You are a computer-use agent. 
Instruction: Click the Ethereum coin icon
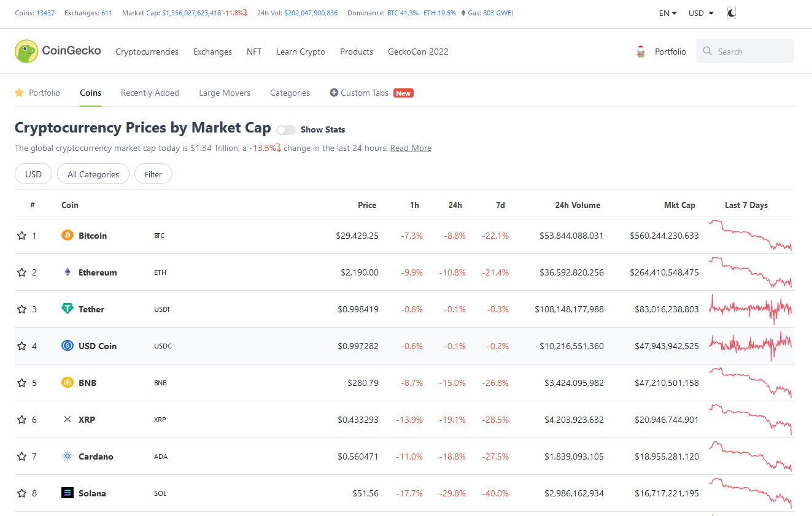(68, 272)
